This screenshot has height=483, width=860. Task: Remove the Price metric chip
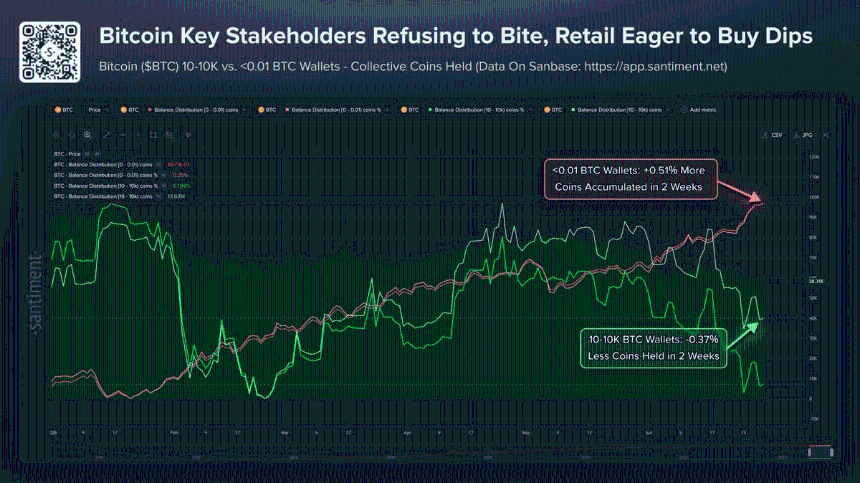pos(107,110)
